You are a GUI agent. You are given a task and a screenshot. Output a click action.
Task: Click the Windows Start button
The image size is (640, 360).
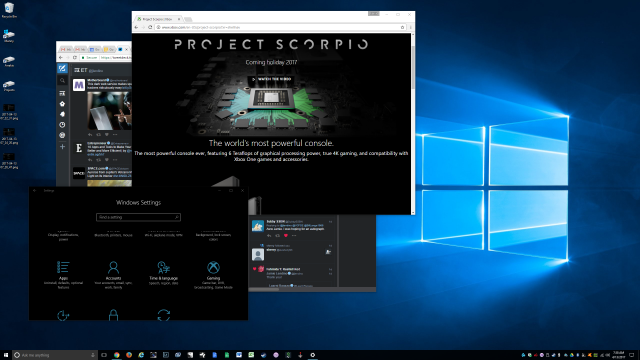coord(6,355)
